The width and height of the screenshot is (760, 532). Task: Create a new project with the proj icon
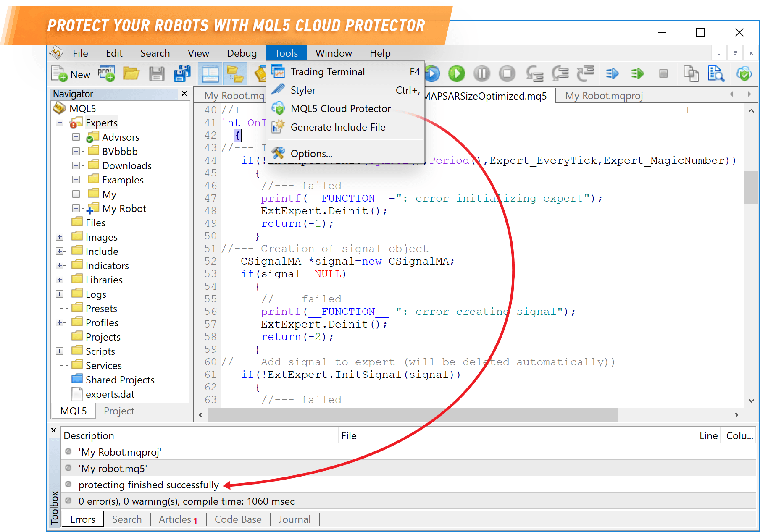107,73
